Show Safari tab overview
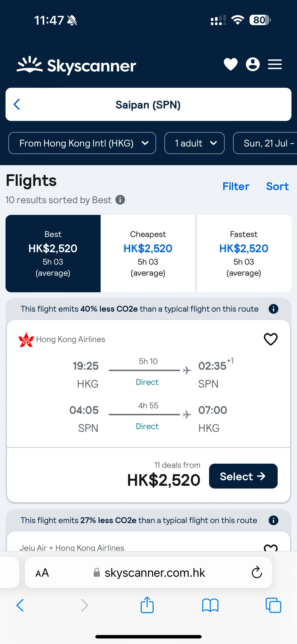 [x=273, y=605]
